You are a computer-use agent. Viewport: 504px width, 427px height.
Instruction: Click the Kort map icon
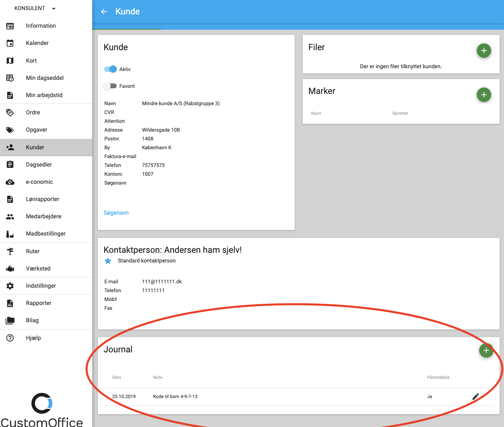(10, 61)
